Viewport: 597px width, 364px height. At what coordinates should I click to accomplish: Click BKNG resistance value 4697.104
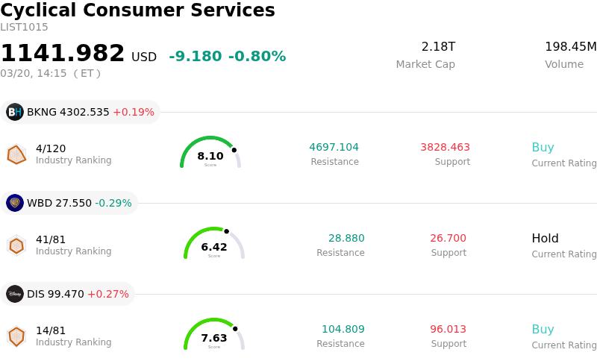[334, 148]
